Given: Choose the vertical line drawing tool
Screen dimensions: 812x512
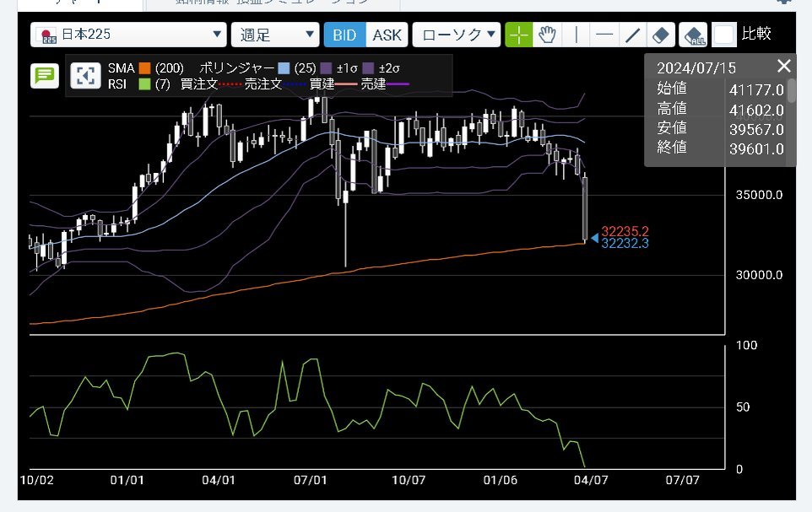Looking at the screenshot, I should 576,35.
